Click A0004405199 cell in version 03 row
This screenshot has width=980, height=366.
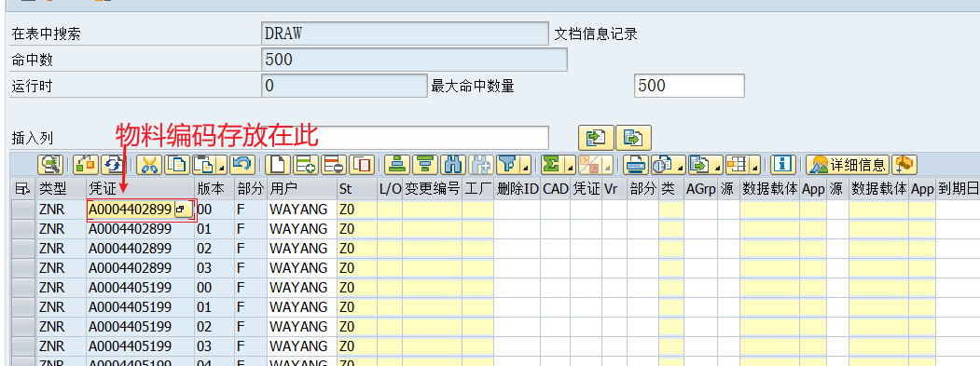click(x=140, y=346)
